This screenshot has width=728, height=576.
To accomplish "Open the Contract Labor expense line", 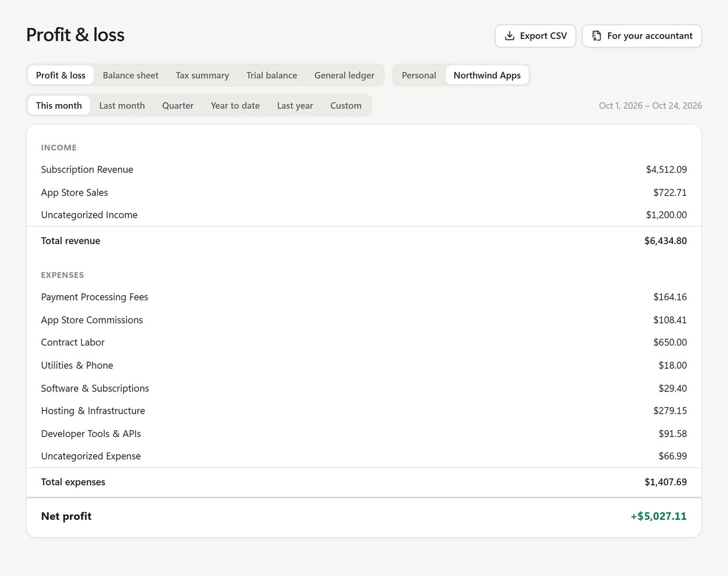I will point(364,342).
